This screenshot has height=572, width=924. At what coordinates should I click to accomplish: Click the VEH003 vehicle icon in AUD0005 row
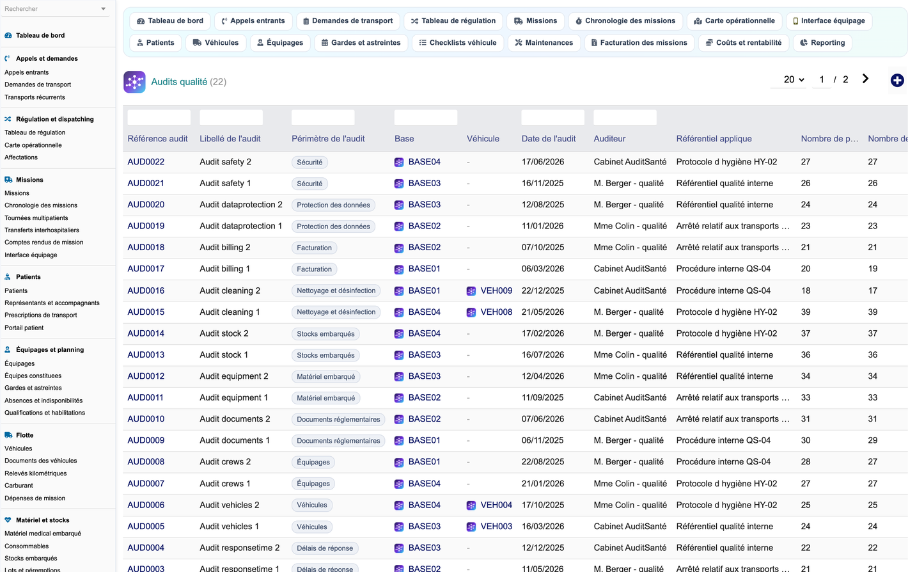pyautogui.click(x=471, y=527)
